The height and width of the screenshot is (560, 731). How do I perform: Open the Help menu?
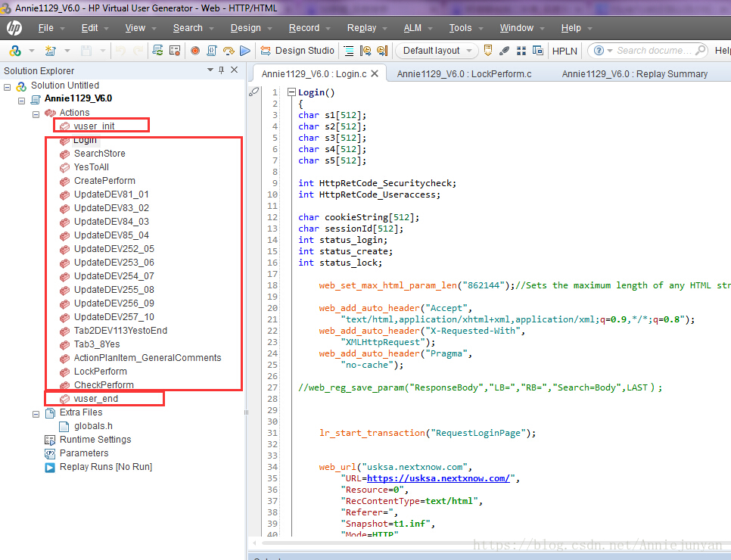pyautogui.click(x=576, y=28)
